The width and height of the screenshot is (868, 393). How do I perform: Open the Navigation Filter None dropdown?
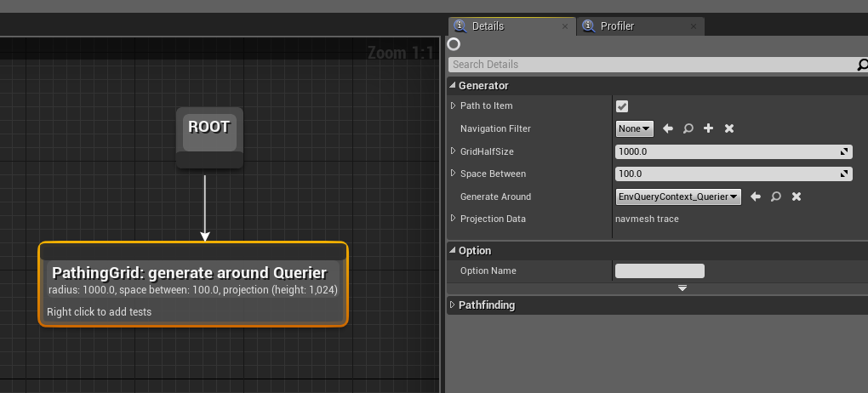[634, 128]
